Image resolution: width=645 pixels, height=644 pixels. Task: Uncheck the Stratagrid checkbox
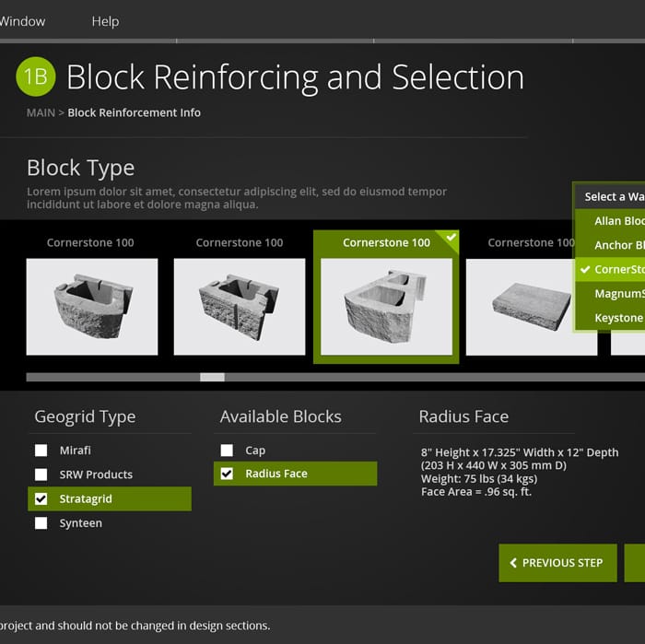coord(41,498)
